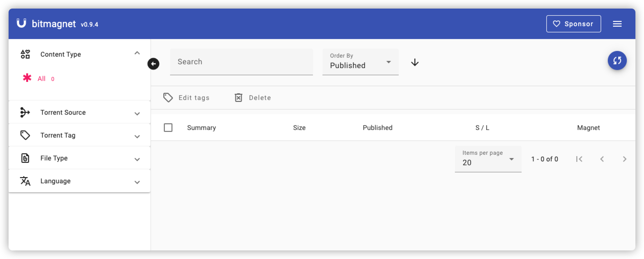Expand the Torrent Source panel
Image resolution: width=644 pixels, height=259 pixels.
pos(80,112)
